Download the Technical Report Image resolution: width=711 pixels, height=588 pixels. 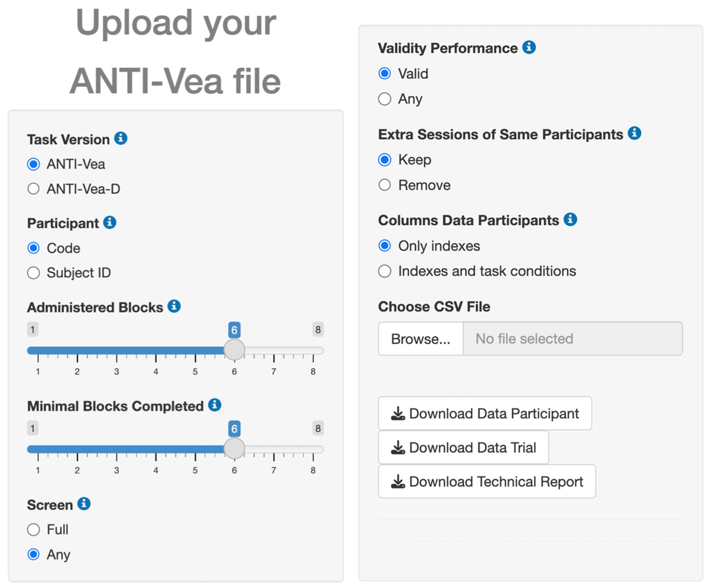click(x=487, y=481)
